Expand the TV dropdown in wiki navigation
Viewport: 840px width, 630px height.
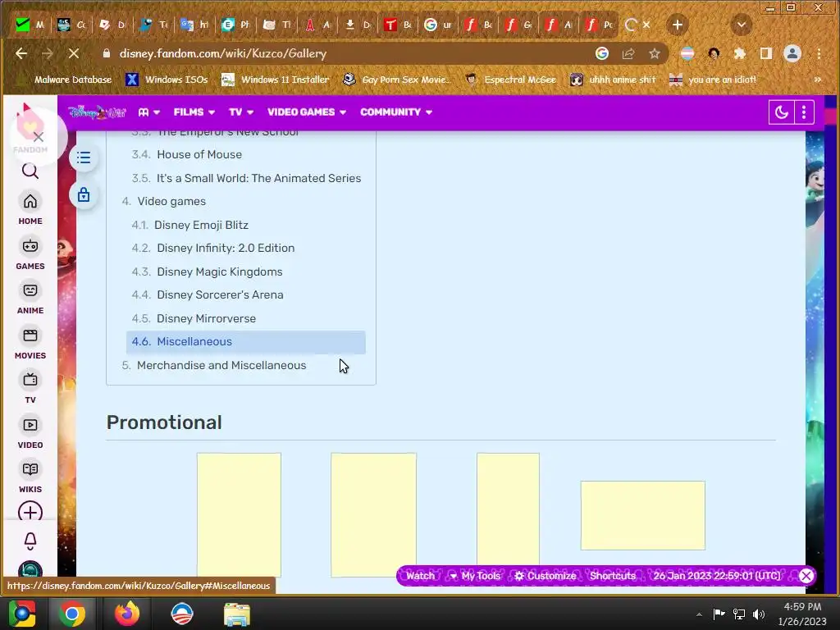(241, 112)
